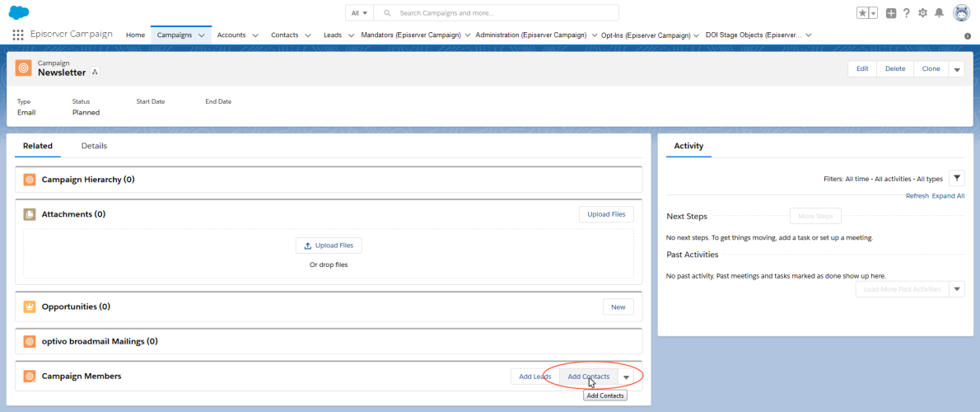Click the info icon below the avatar
980x412 pixels.
[x=968, y=35]
